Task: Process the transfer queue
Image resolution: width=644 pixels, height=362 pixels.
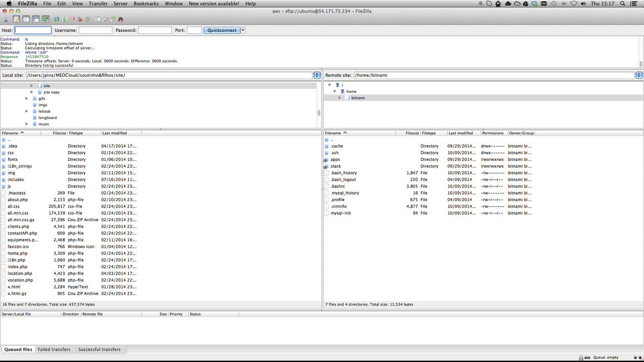Action: point(64,19)
